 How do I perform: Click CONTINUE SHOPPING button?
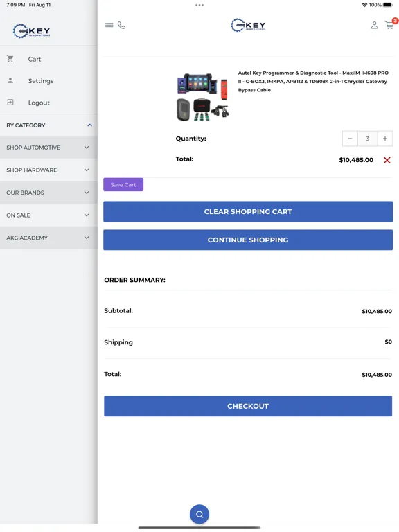[248, 240]
